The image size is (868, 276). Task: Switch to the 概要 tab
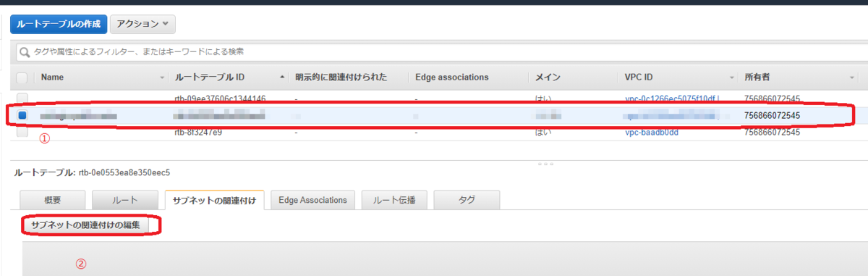tap(53, 200)
